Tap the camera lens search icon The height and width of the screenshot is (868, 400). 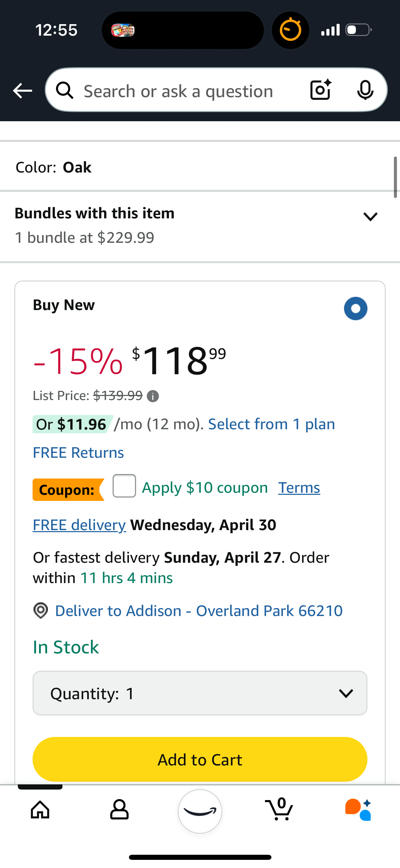click(320, 90)
